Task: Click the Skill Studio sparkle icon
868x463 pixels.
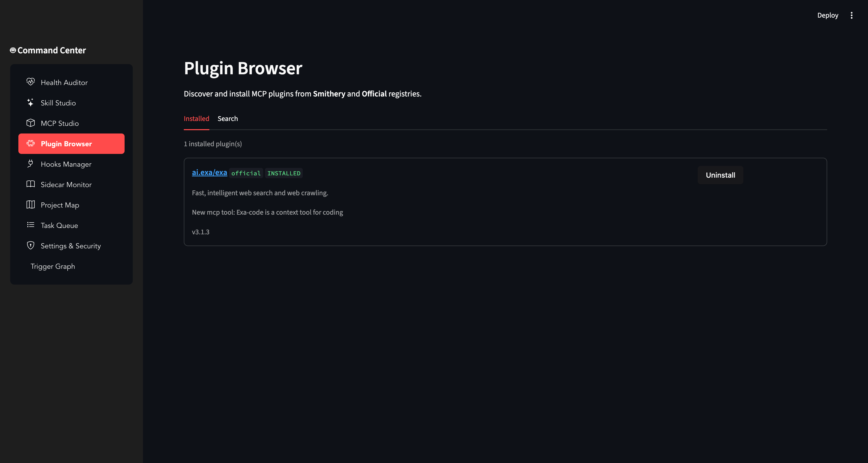Action: pyautogui.click(x=31, y=102)
